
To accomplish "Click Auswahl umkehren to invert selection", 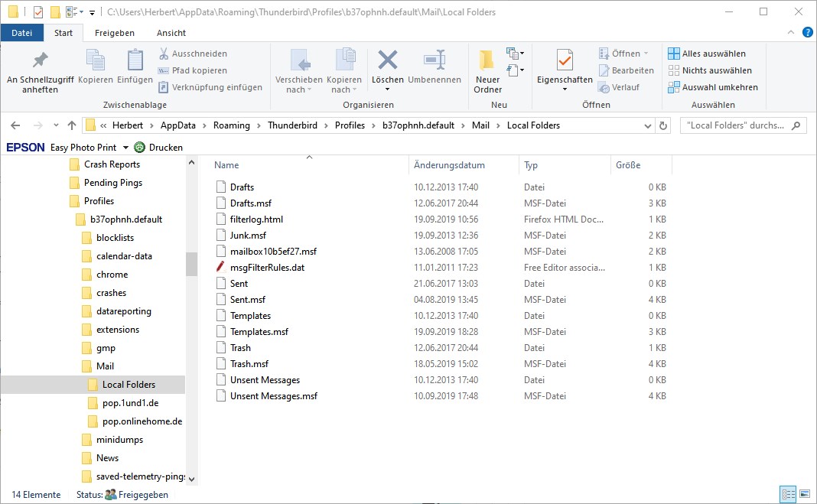I will (711, 87).
